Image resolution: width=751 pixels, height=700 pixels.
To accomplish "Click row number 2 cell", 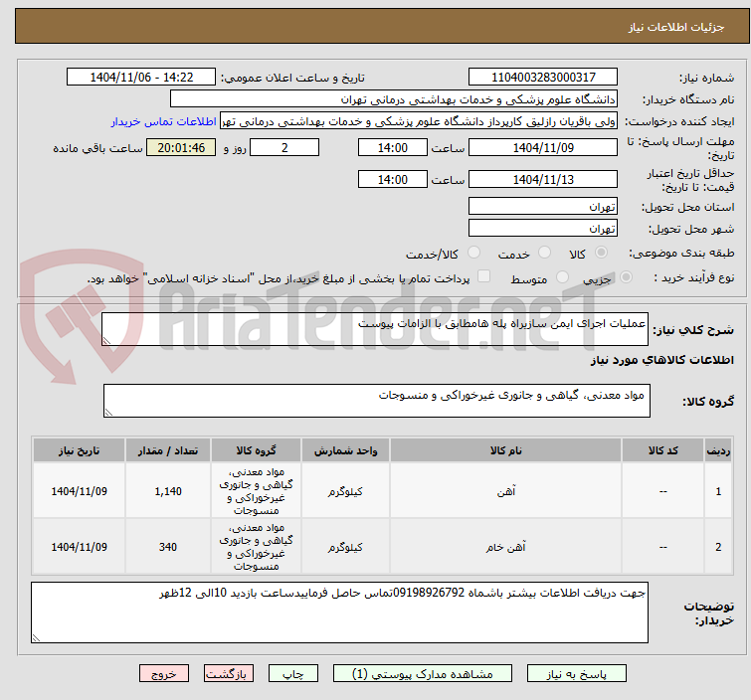I will point(718,546).
